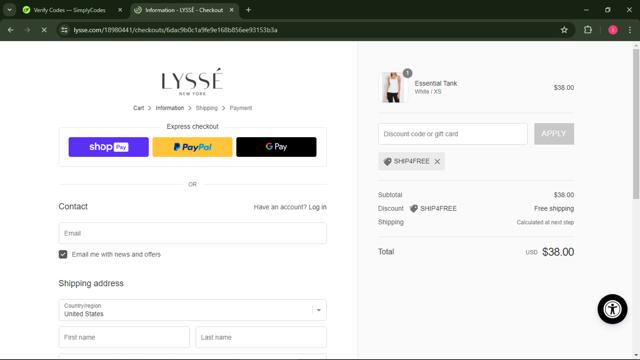Open the browser extensions puzzle icon
The height and width of the screenshot is (360, 640).
pos(588,30)
